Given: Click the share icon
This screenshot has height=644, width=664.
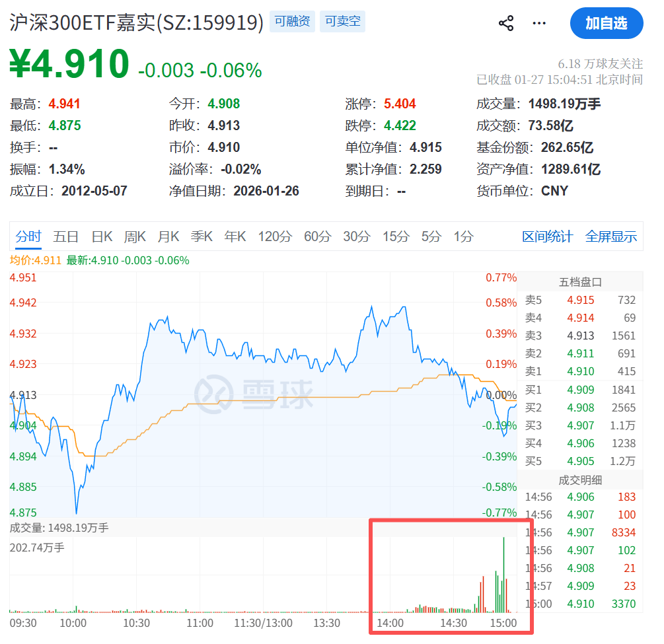Looking at the screenshot, I should pyautogui.click(x=506, y=24).
